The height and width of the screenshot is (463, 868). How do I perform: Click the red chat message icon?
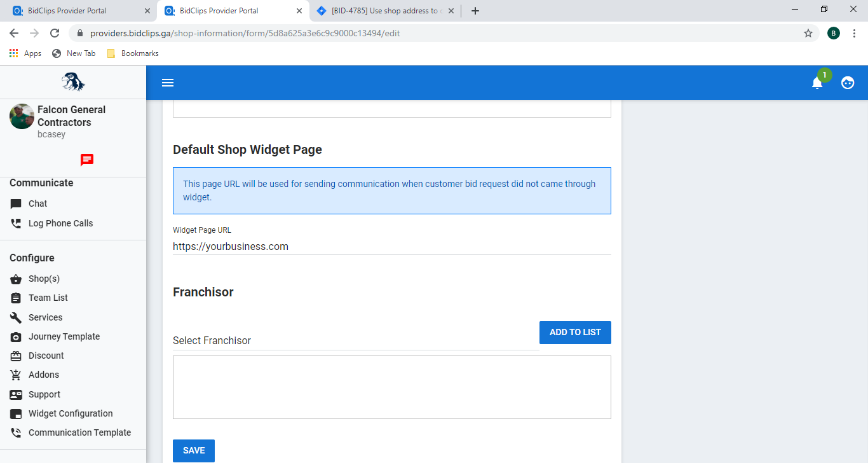click(x=87, y=160)
